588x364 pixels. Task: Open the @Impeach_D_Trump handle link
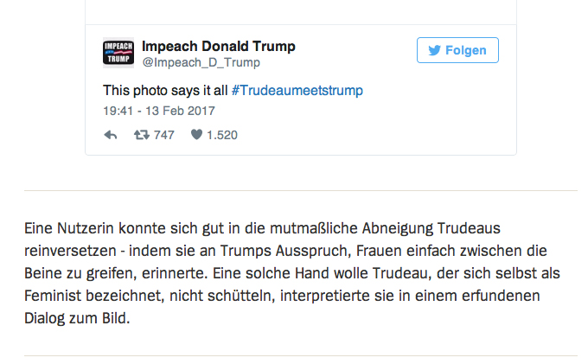[x=201, y=62]
